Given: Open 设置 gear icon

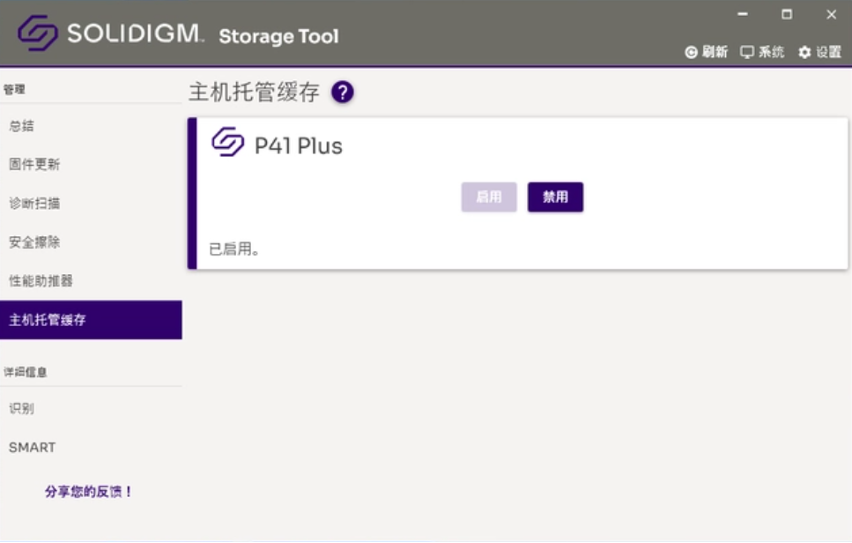Looking at the screenshot, I should click(804, 53).
